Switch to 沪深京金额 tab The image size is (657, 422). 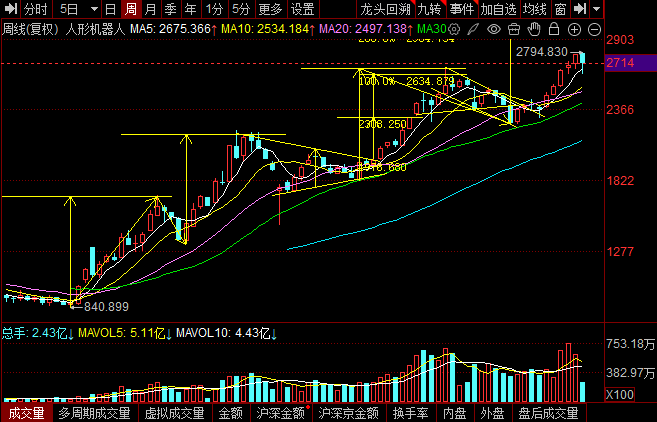[x=348, y=413]
